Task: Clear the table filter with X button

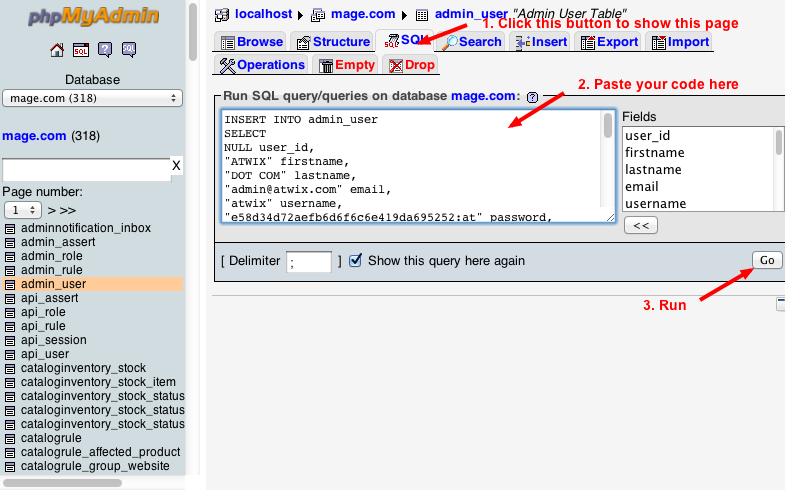Action: (x=176, y=166)
